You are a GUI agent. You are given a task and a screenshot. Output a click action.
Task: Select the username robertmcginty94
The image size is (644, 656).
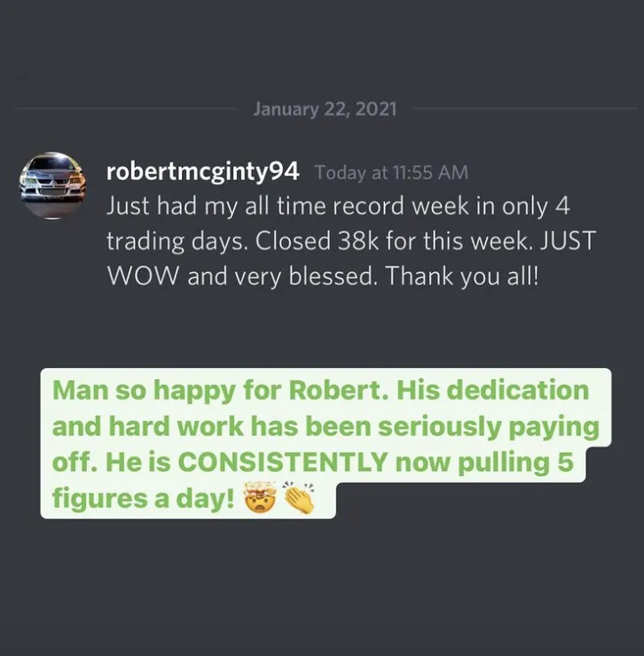coord(202,172)
